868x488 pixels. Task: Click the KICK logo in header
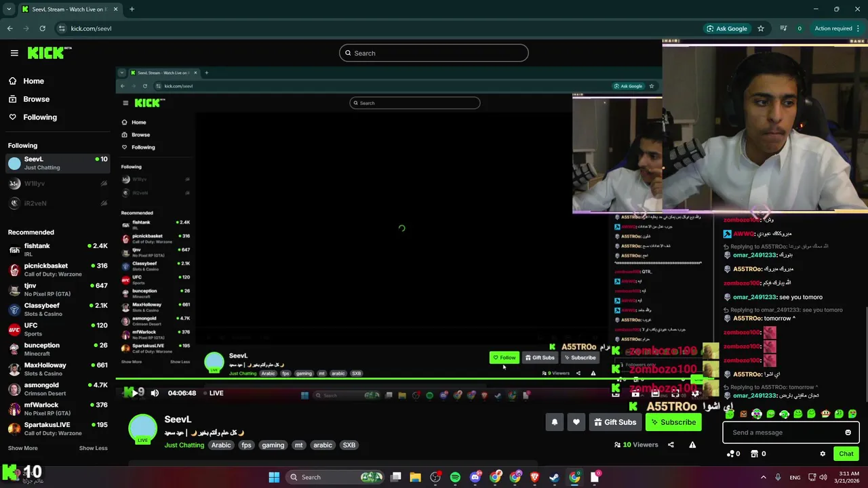click(49, 53)
